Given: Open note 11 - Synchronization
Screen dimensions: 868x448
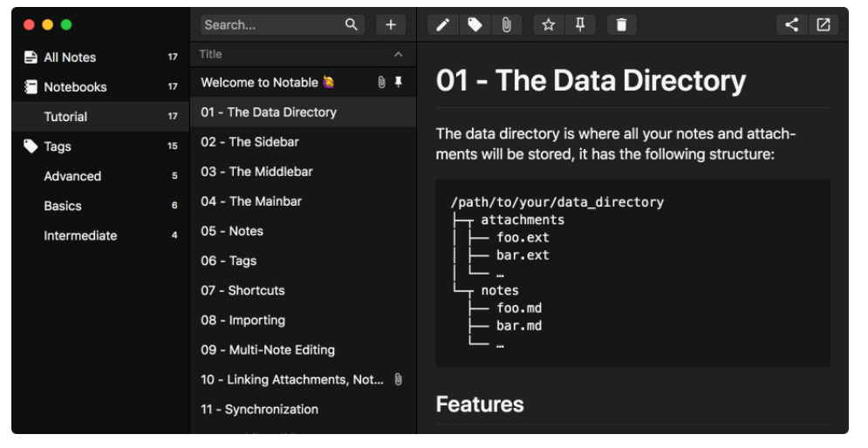Looking at the screenshot, I should 303,410.
